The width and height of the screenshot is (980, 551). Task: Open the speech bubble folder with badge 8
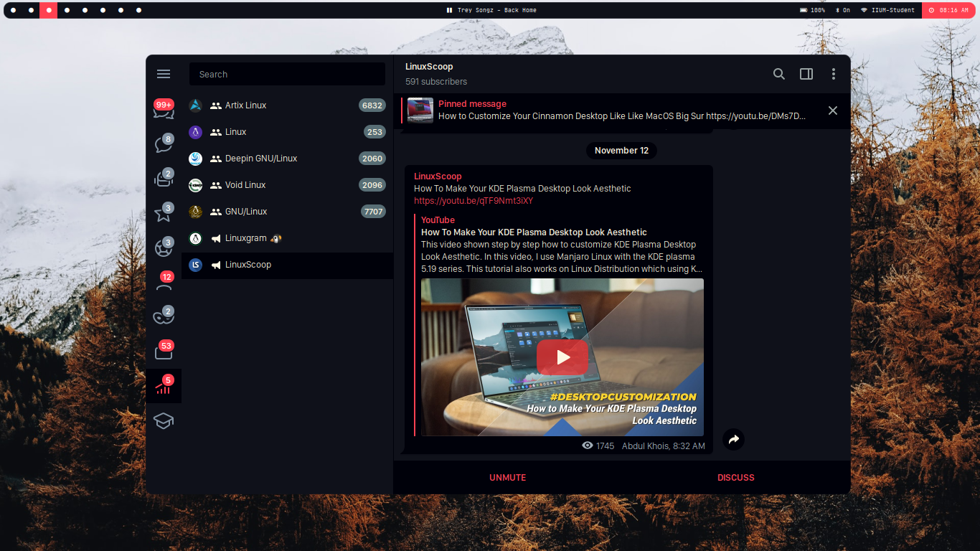point(164,143)
